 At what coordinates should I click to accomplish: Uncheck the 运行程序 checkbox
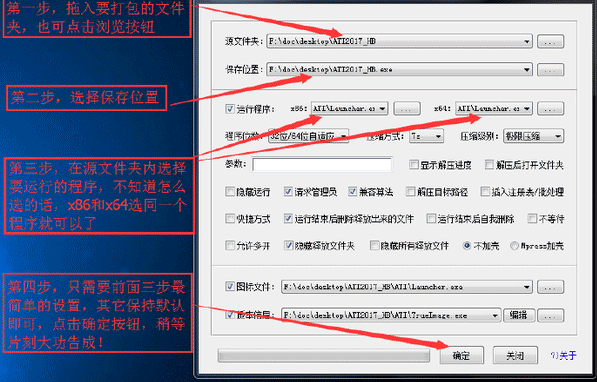tap(230, 109)
